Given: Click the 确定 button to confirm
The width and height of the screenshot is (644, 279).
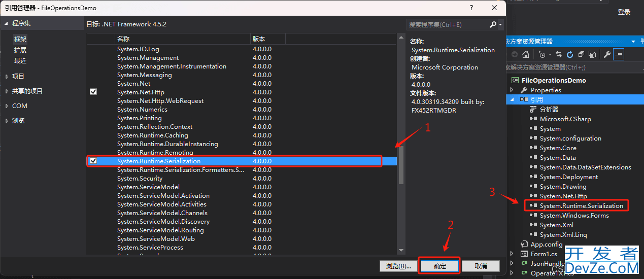Looking at the screenshot, I should 440,266.
